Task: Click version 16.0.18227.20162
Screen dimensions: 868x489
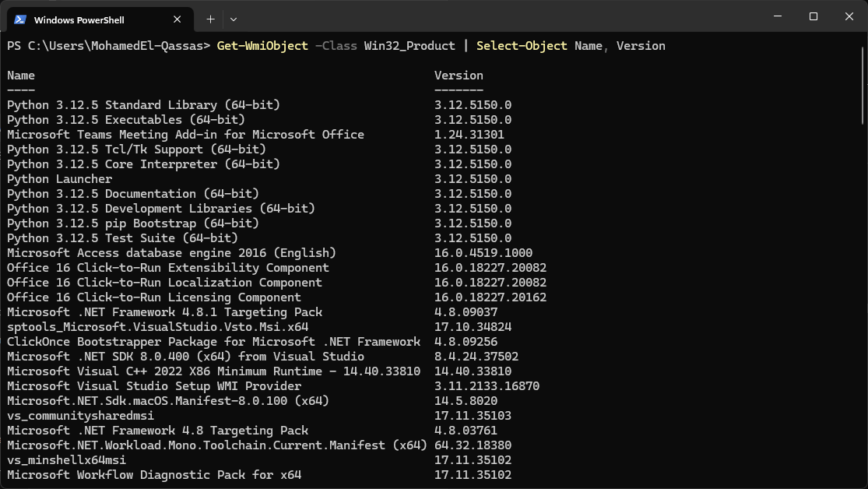Action: click(490, 297)
